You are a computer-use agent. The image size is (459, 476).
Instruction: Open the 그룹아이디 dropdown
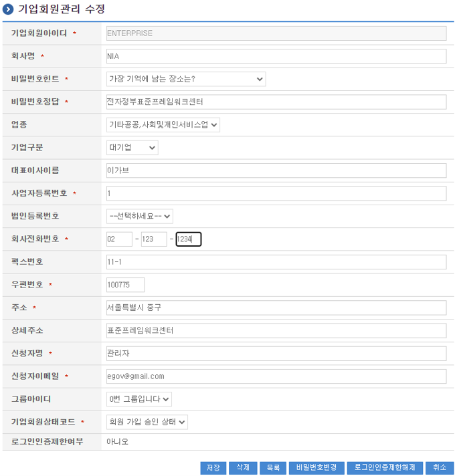pyautogui.click(x=139, y=398)
